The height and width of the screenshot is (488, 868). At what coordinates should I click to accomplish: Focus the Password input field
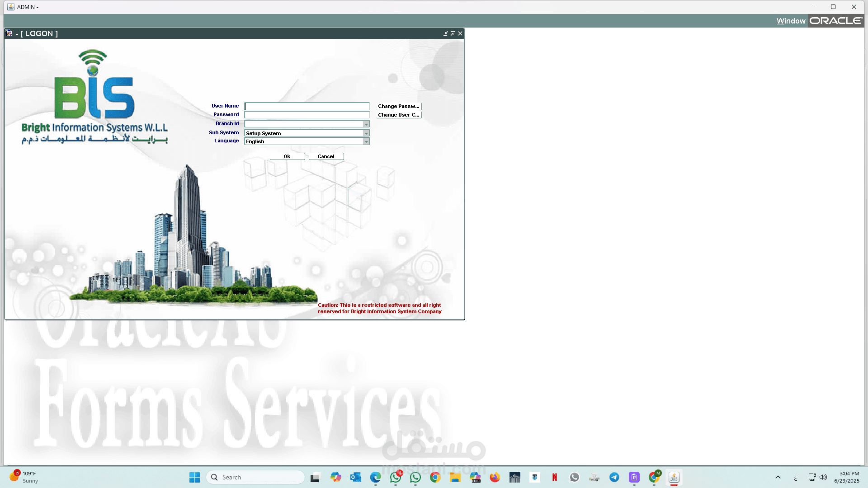point(307,115)
